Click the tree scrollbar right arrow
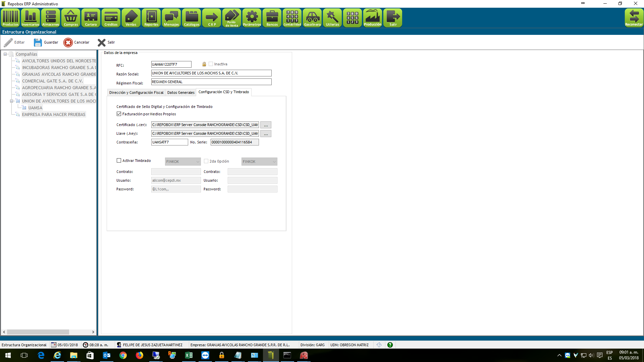The height and width of the screenshot is (362, 644). click(x=93, y=332)
